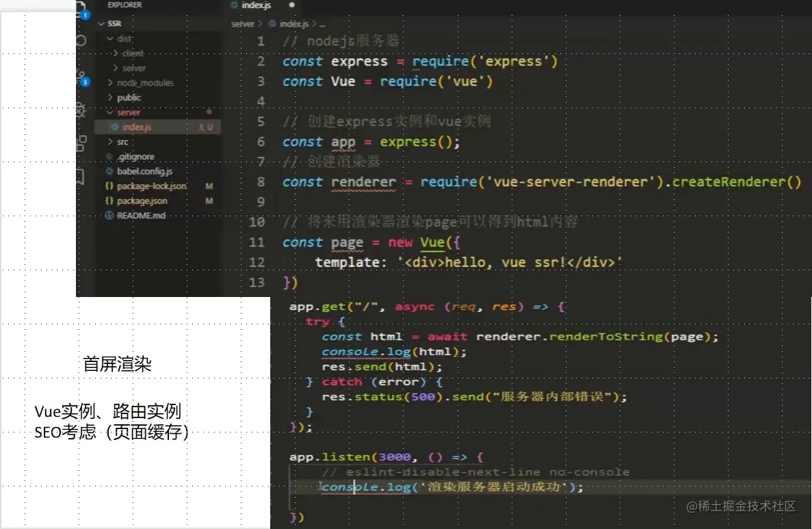
Task: Click 'new Vue({' on line 11
Action: 424,242
